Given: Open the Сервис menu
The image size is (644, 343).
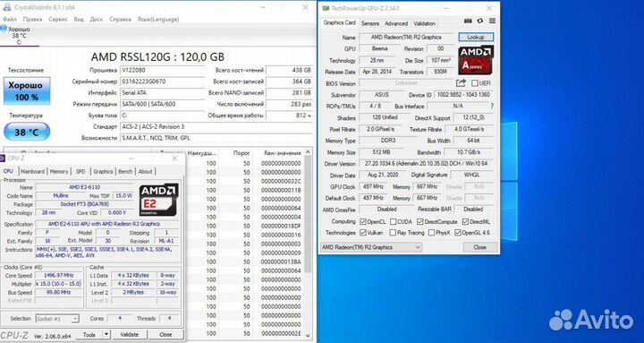Looking at the screenshot, I should click(x=58, y=20).
